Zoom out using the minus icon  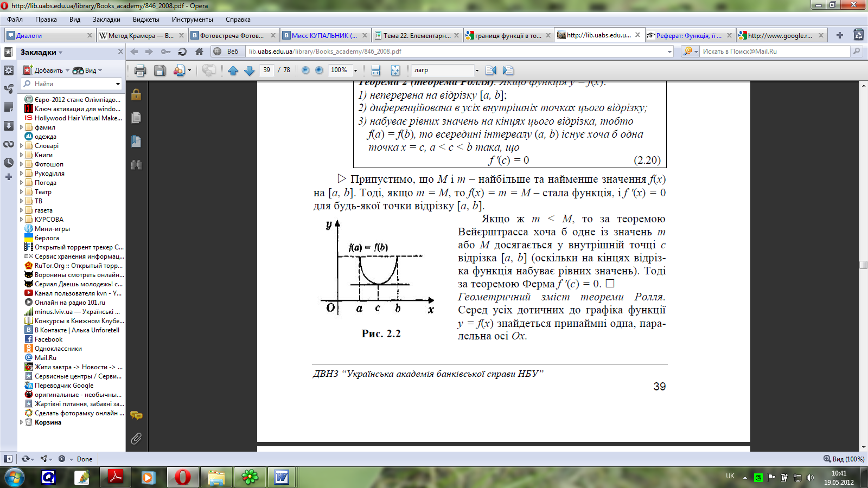click(x=305, y=70)
